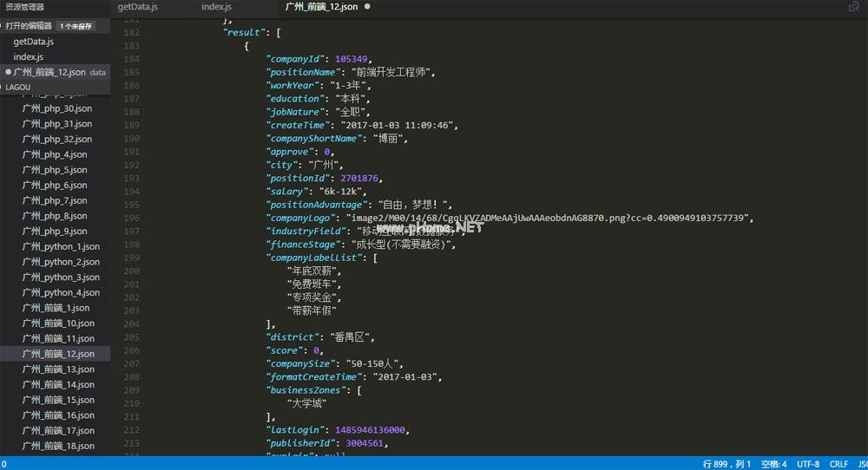This screenshot has height=470, width=868.
Task: Change the UTF-8 file encoding
Action: pos(808,464)
